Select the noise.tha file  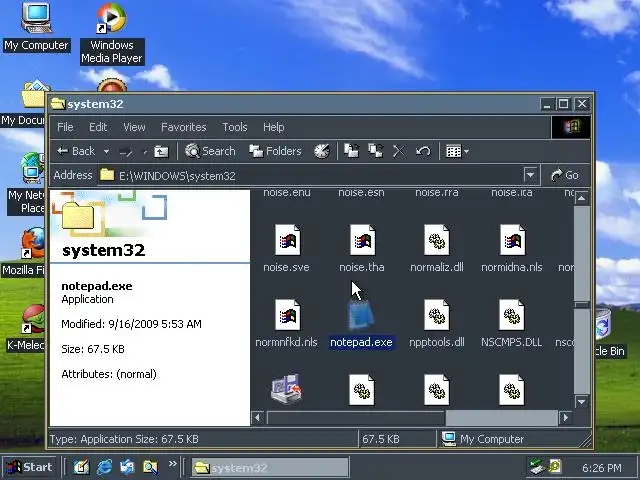click(362, 249)
